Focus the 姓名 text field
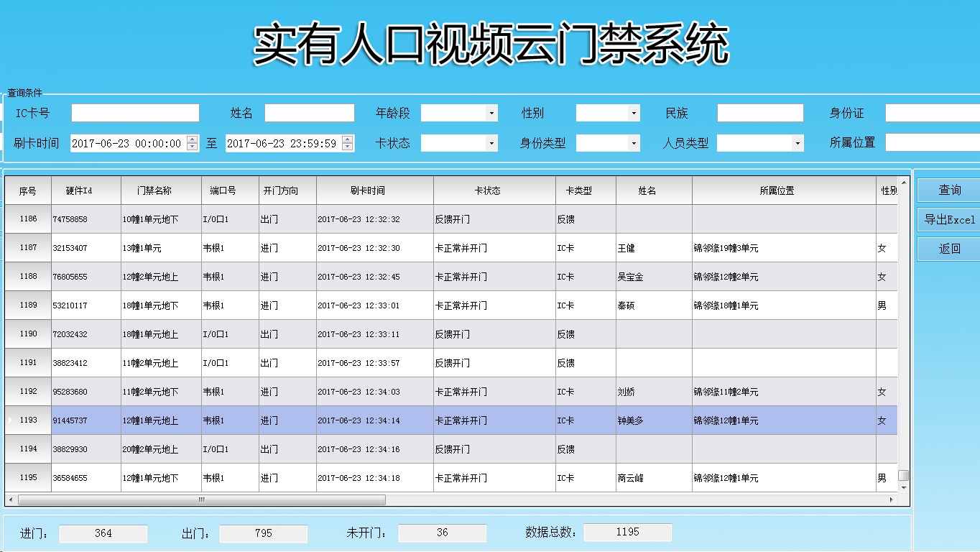The image size is (980, 552). pyautogui.click(x=309, y=114)
